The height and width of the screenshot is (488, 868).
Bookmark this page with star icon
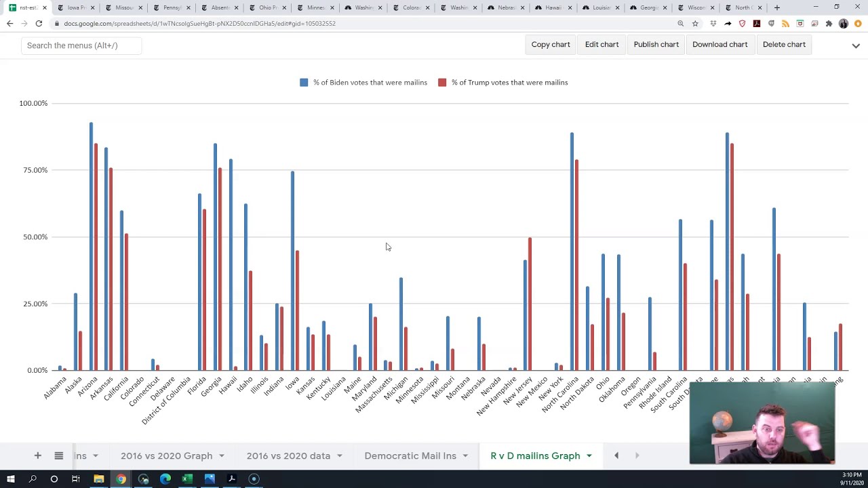[695, 24]
